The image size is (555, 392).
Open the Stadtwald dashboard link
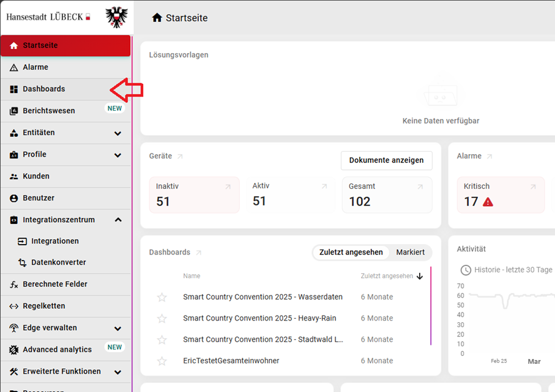pos(263,340)
